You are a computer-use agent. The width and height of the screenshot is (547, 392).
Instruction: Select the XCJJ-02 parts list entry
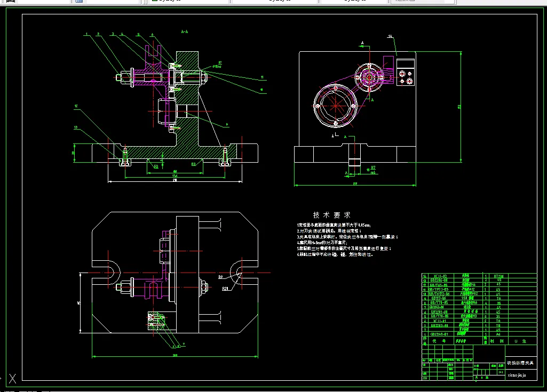coord(440,276)
